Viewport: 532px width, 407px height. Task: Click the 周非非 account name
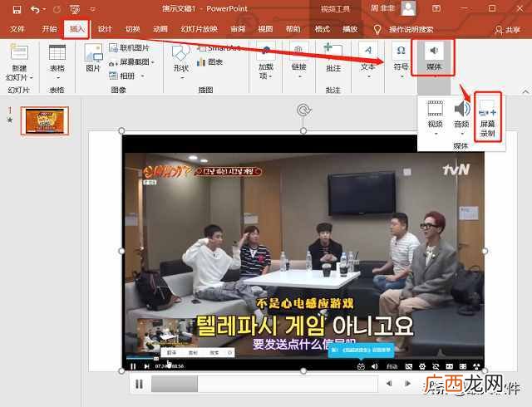pos(382,8)
